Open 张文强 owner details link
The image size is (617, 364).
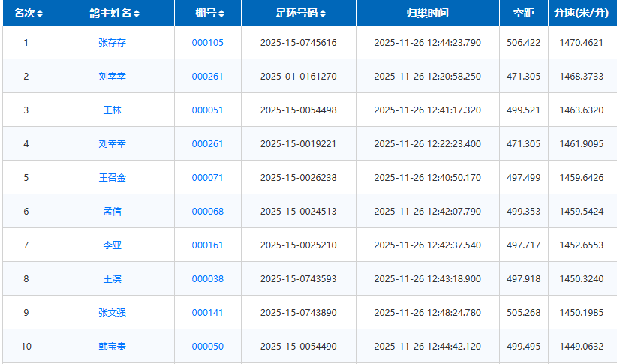[112, 313]
